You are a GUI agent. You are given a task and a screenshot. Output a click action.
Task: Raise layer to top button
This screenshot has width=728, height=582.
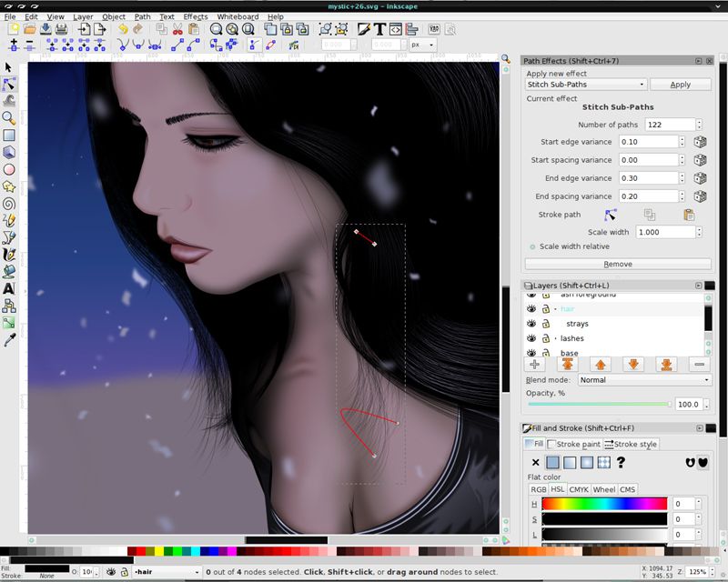click(568, 364)
